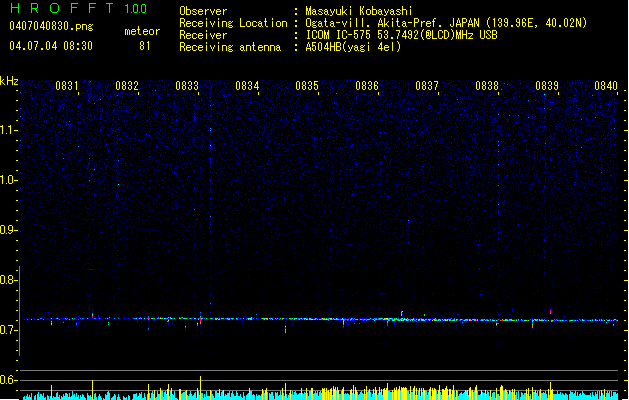Viewport: 629px width, 400px height.
Task: Click observer name Masayuki Kobayashi
Action: (359, 11)
